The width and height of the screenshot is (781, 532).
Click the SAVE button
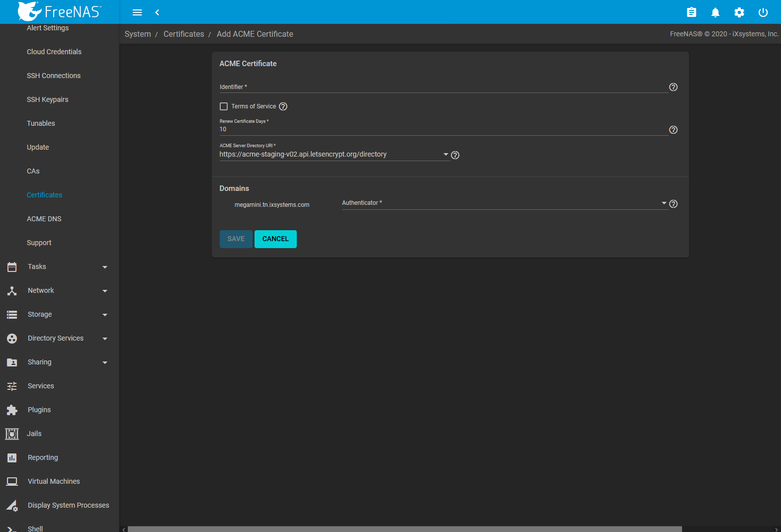236,239
